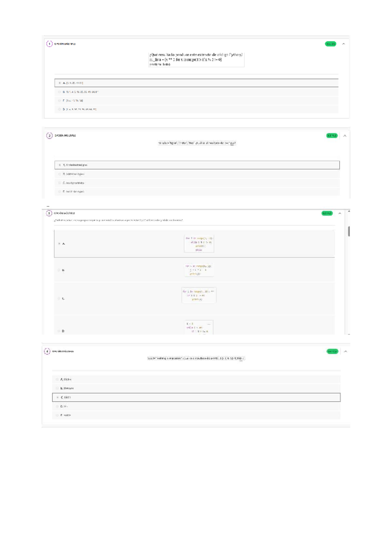Select option D in question 1
This screenshot has height=554, width=392.
(196, 109)
